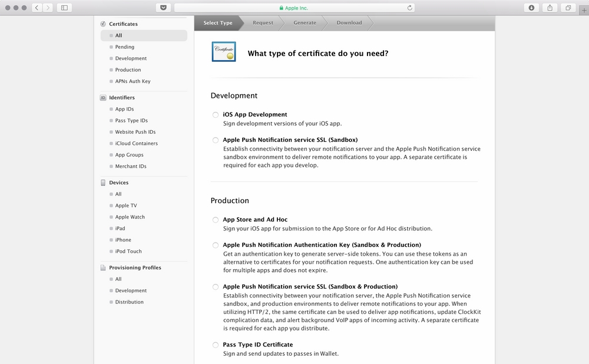The height and width of the screenshot is (364, 589).
Task: Show Apple TV devices
Action: (126, 206)
